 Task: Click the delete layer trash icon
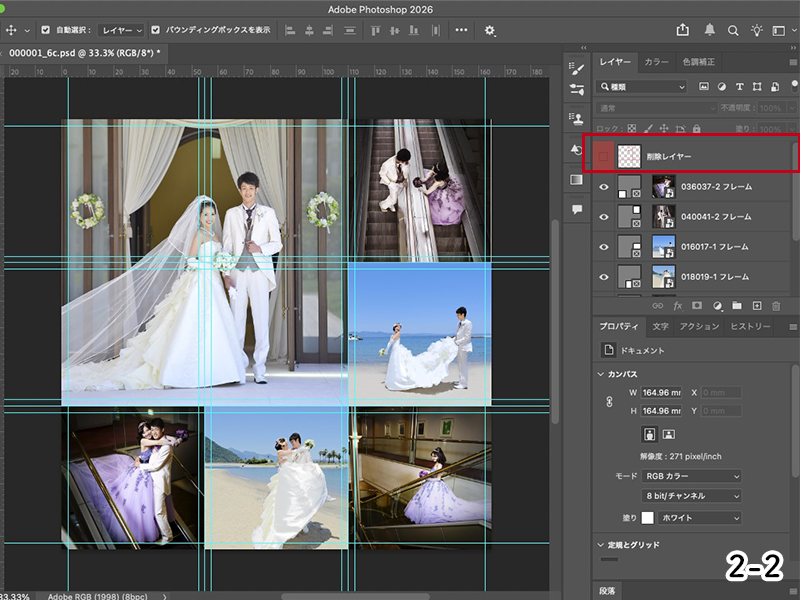pyautogui.click(x=775, y=305)
